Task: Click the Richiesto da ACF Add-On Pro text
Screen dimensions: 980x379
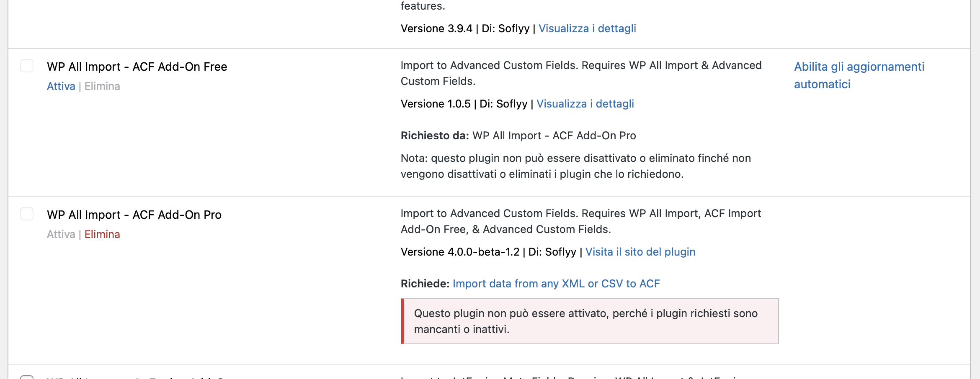Action: point(518,136)
